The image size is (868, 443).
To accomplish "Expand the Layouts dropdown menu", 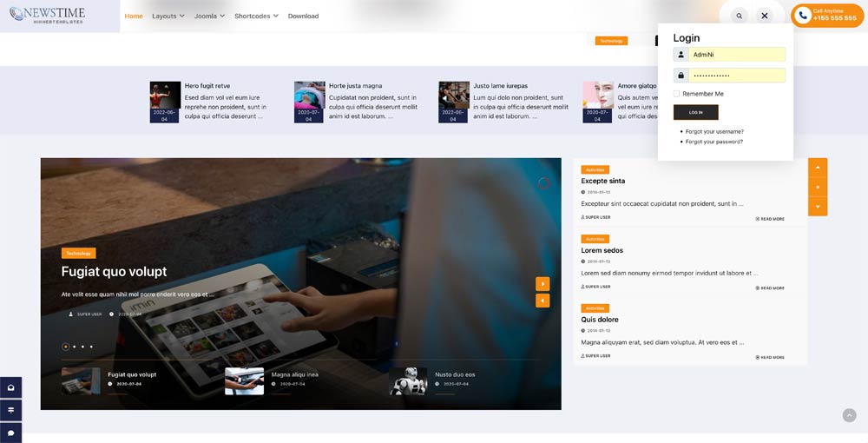I will [x=168, y=16].
